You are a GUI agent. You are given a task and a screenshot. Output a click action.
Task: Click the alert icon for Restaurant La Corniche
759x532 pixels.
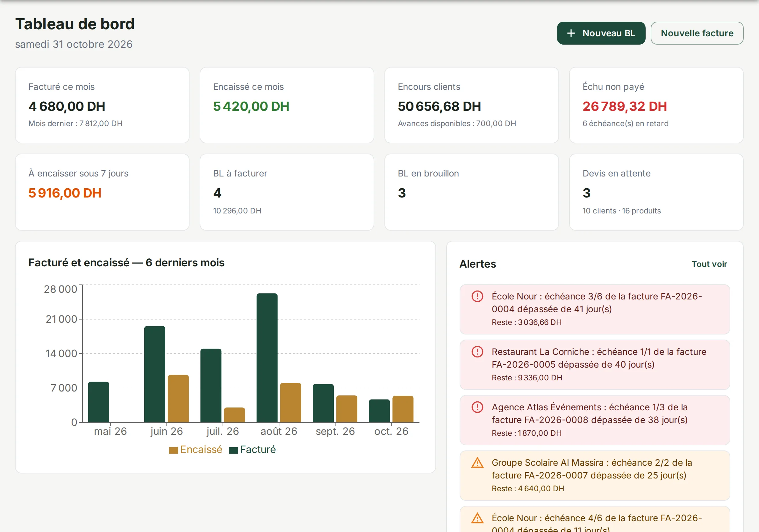(477, 351)
